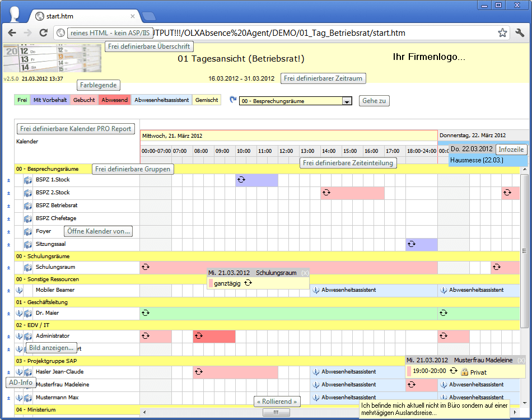The height and width of the screenshot is (420, 532).
Task: Click up-arrow icon left of Foyer row
Action: point(8,232)
